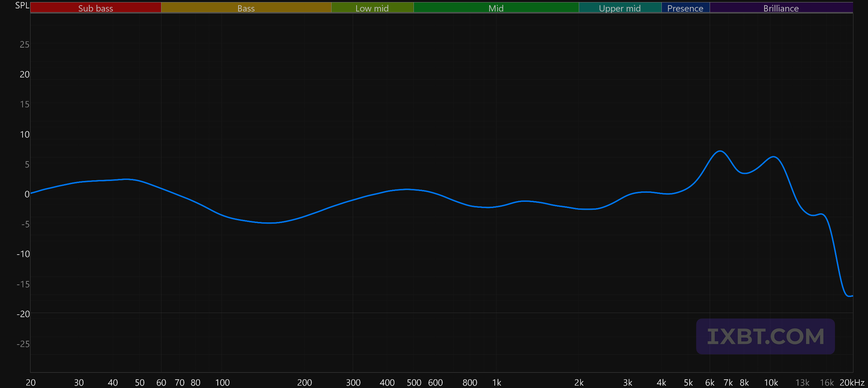This screenshot has width=868, height=388.
Task: Click the 100 Hz axis tick label
Action: tap(222, 383)
